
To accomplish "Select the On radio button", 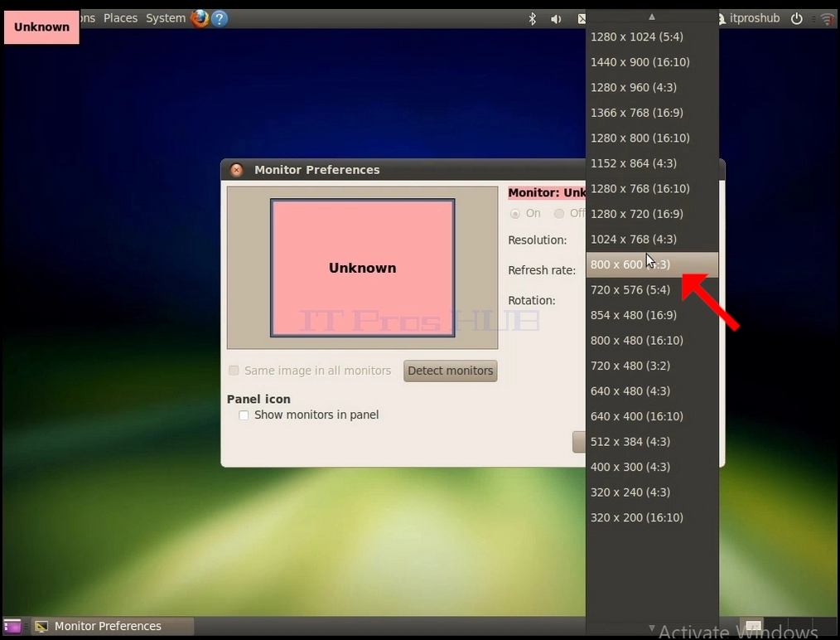I will (515, 213).
